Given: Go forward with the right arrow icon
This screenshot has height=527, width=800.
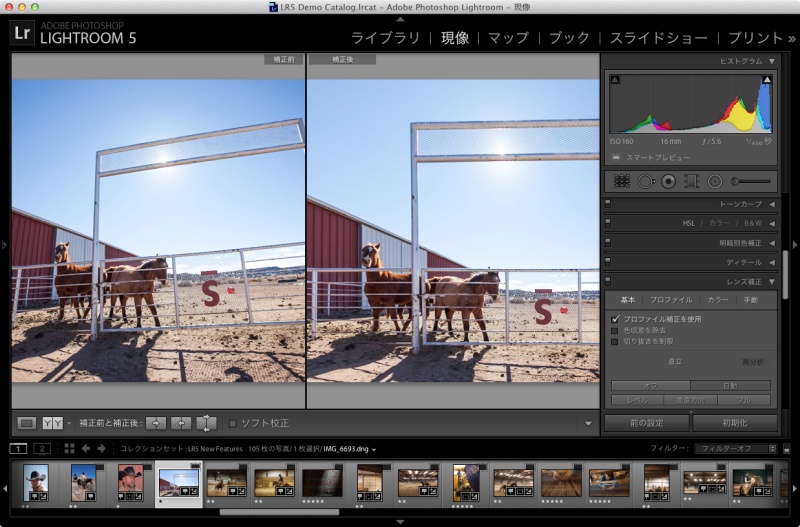Looking at the screenshot, I should (x=102, y=448).
